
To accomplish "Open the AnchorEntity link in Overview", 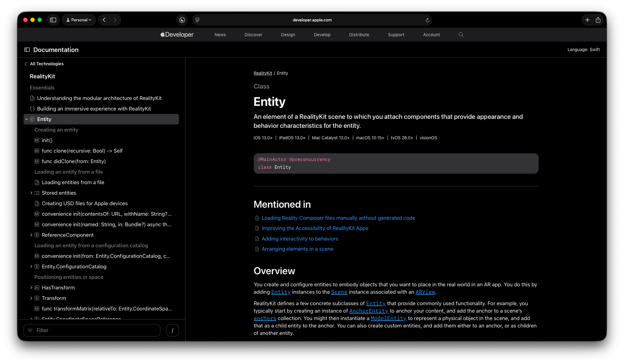I will click(368, 311).
